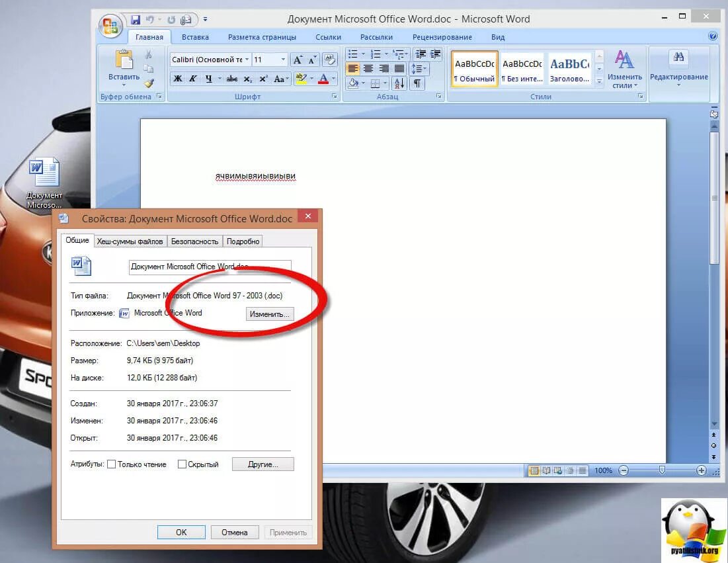Open the font size dropdown showing 11
728x563 pixels.
[283, 60]
